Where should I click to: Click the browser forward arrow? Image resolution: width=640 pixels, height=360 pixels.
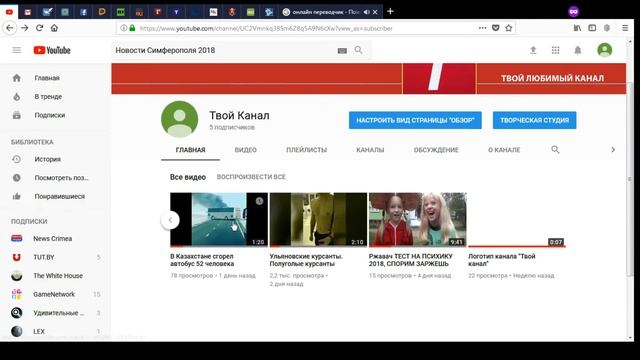pos(24,28)
